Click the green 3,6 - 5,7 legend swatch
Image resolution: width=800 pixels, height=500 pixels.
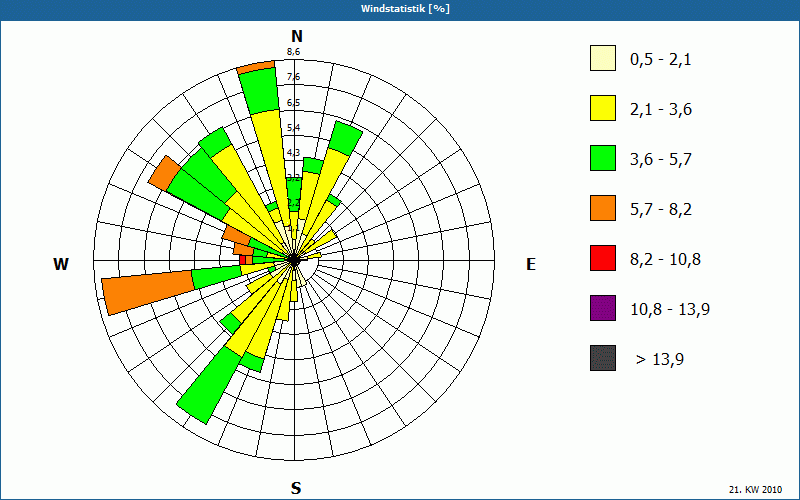pyautogui.click(x=603, y=158)
